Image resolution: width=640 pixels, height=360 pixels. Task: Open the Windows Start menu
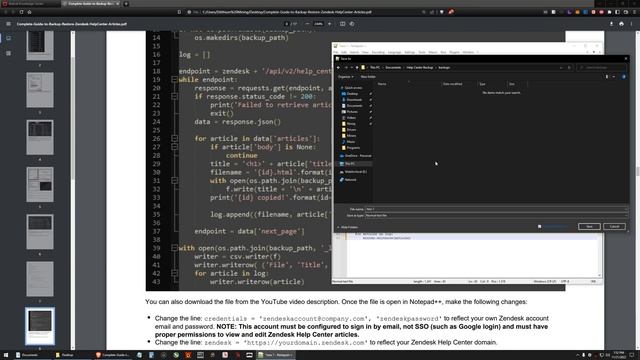pyautogui.click(x=6, y=355)
